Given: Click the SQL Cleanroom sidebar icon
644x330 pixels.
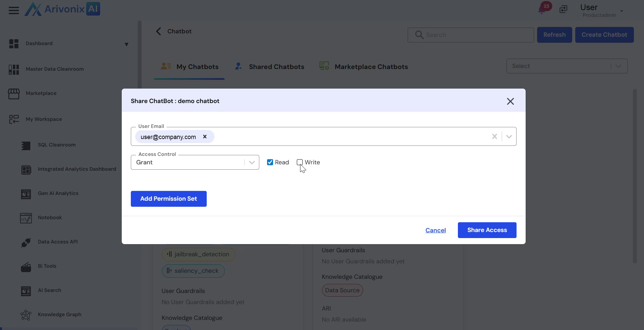Looking at the screenshot, I should pos(26,145).
